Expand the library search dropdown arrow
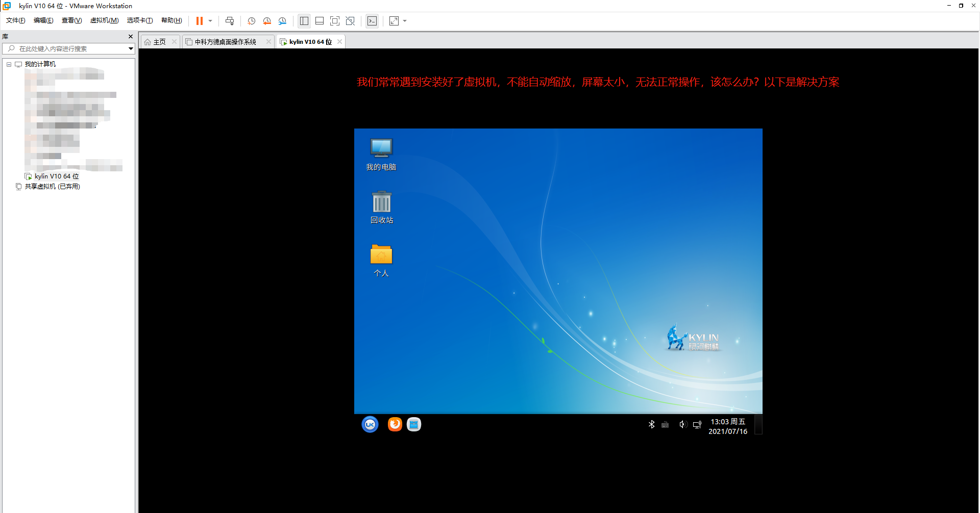Image resolution: width=980 pixels, height=513 pixels. (131, 48)
